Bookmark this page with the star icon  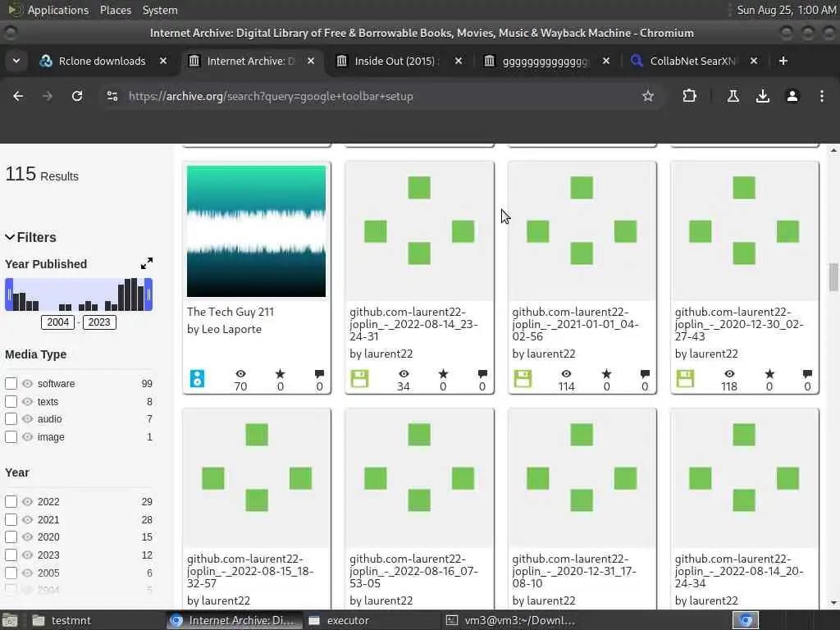click(x=648, y=96)
